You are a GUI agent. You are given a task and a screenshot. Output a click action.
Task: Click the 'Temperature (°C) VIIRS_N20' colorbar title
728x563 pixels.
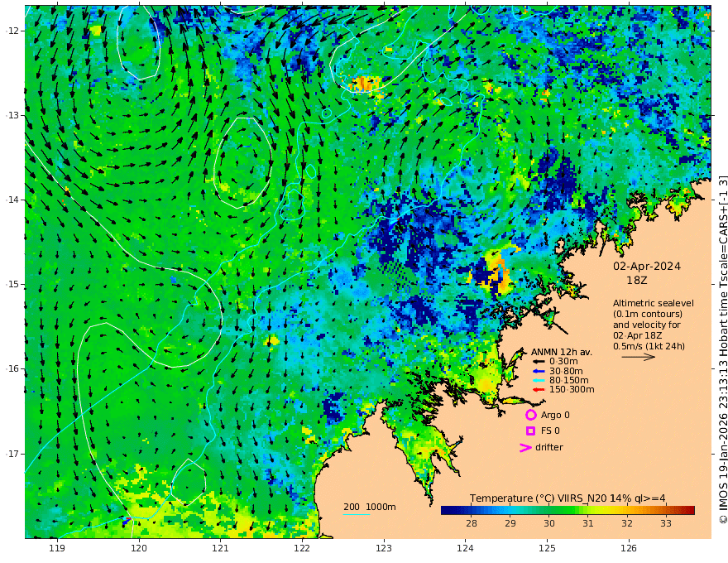[x=539, y=498]
